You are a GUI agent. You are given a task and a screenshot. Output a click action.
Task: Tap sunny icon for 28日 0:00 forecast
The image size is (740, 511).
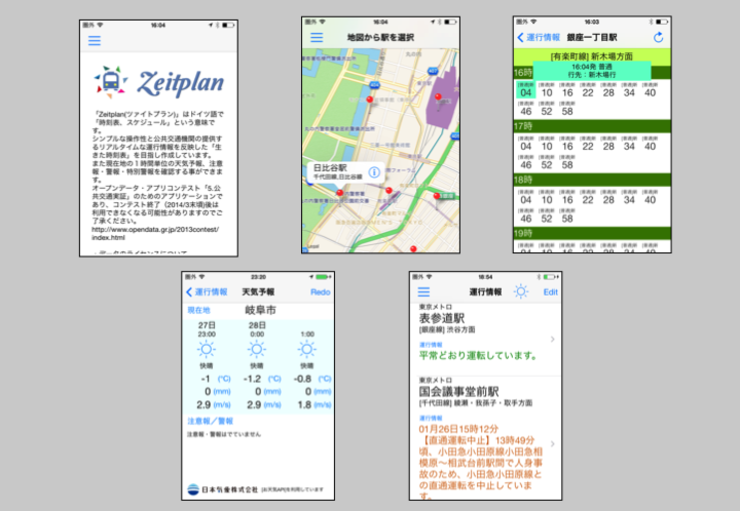(257, 350)
